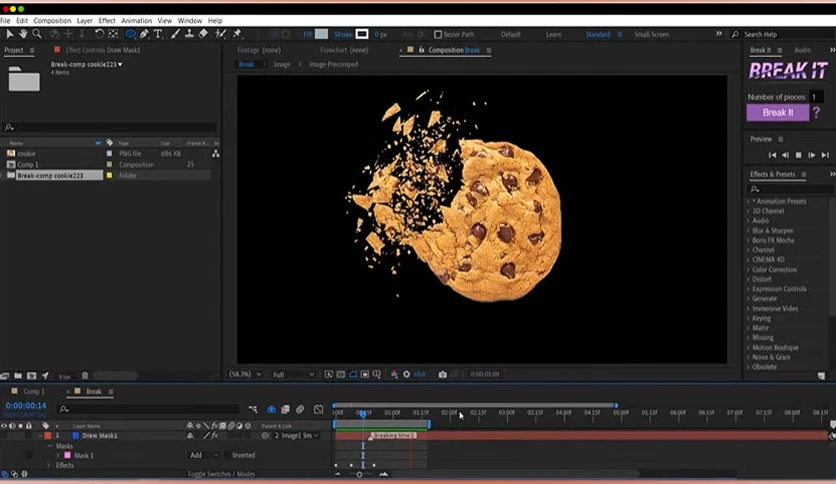Click the Number of pieces input field
The width and height of the screenshot is (836, 484).
(817, 96)
